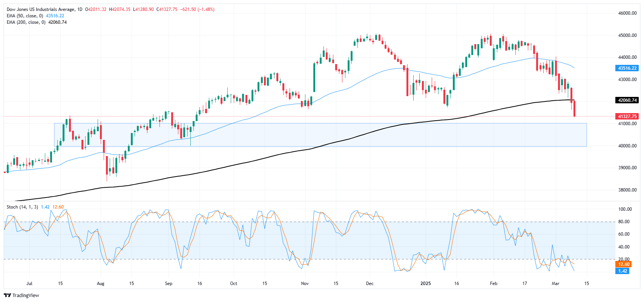Click the change value −621.50 (−1.48%)

tap(197, 9)
